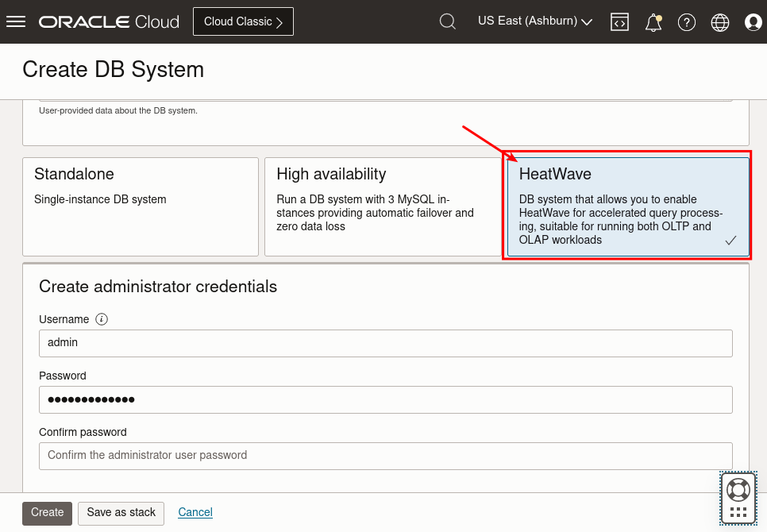Keep HeatWave selected for the DB system
The width and height of the screenshot is (767, 532).
pos(627,205)
